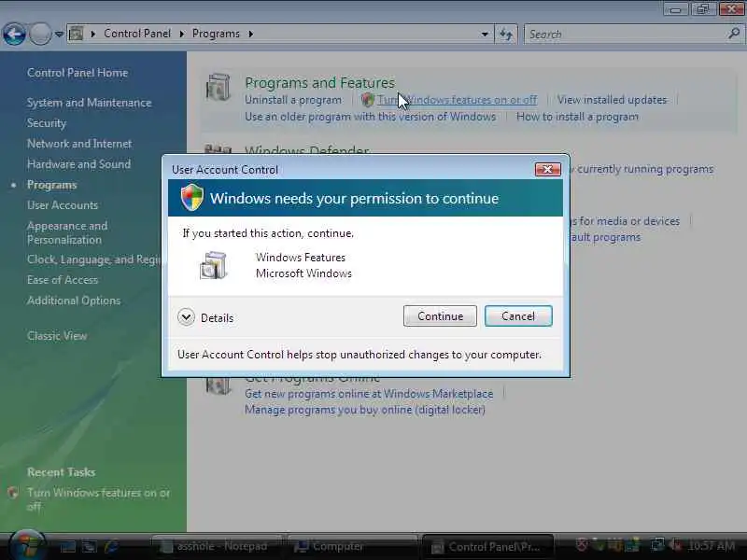Image resolution: width=747 pixels, height=560 pixels.
Task: Expand Details in the UAC dialog
Action: 205,317
